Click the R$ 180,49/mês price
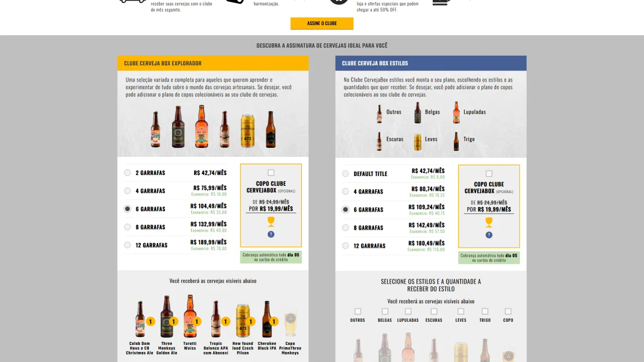 click(427, 243)
